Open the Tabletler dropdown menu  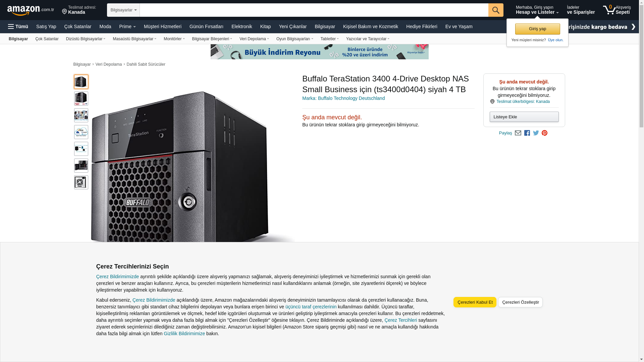click(x=329, y=39)
